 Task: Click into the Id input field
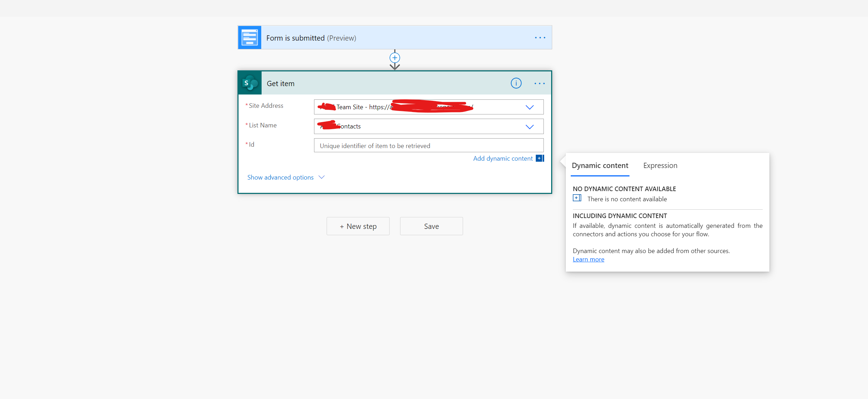coord(428,146)
